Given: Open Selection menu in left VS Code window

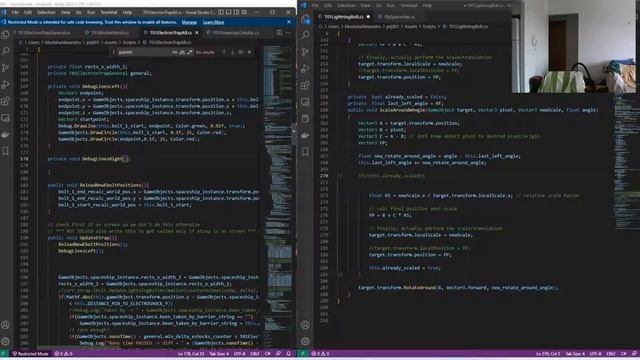Looking at the screenshot, I should point(46,12).
